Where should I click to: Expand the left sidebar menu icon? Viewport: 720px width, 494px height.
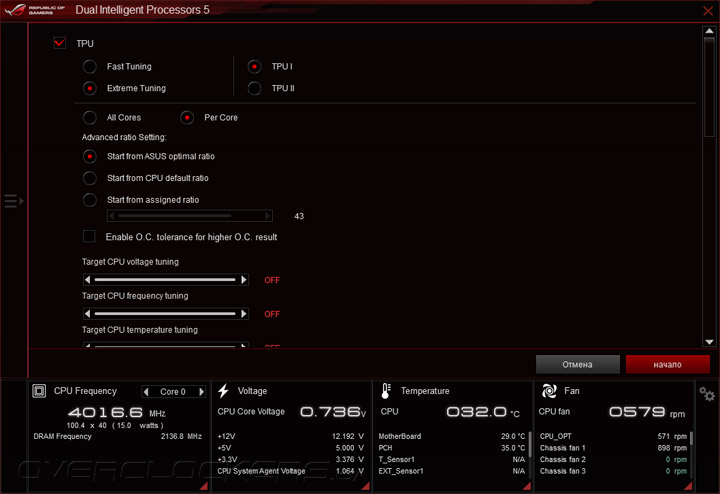pyautogui.click(x=14, y=201)
